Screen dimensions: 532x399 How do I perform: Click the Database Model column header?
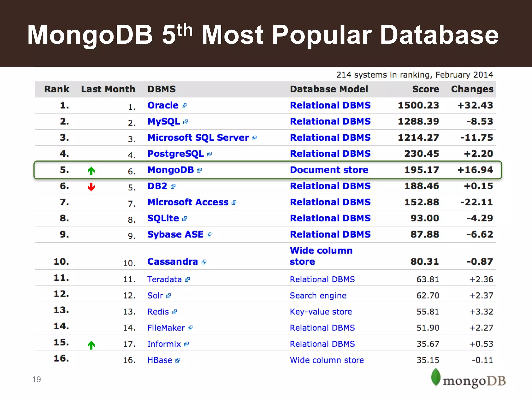(329, 89)
